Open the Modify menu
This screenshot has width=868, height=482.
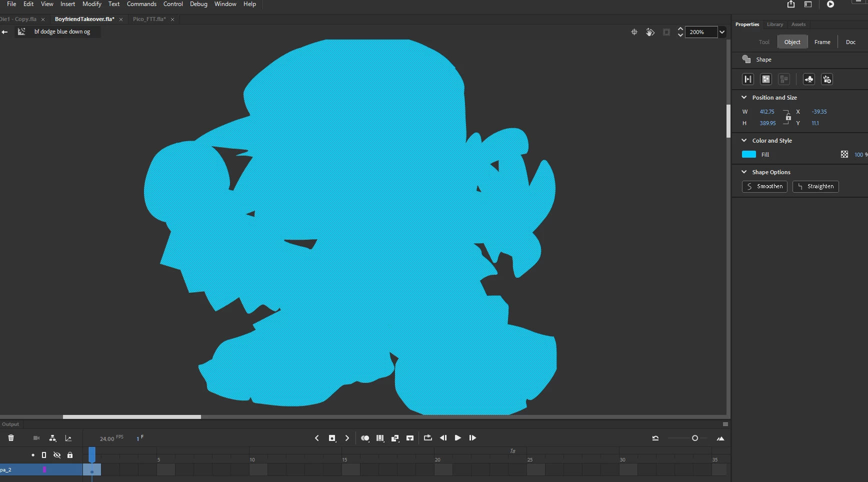(x=92, y=4)
